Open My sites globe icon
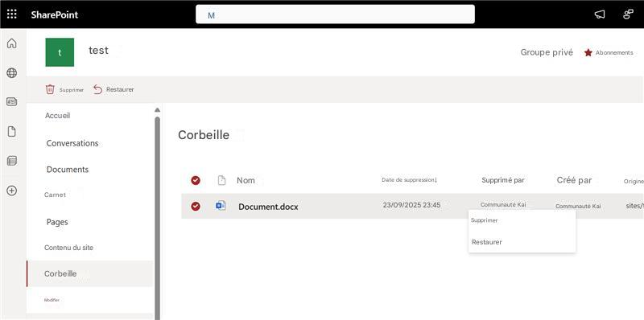The width and height of the screenshot is (644, 320). (12, 73)
